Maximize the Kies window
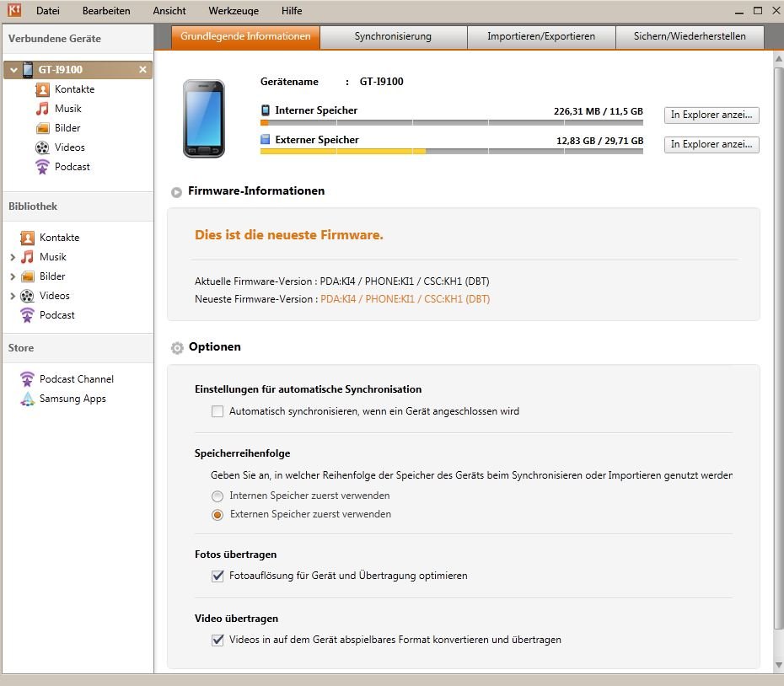The width and height of the screenshot is (784, 686). [x=758, y=10]
